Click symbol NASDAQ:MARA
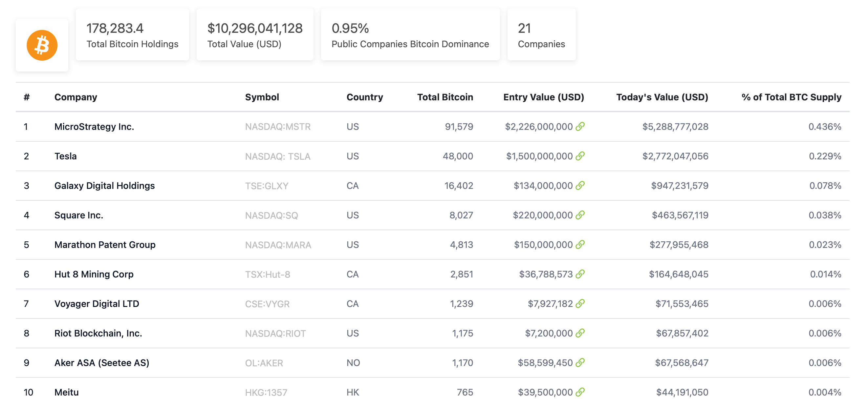Screen dimensions: 868x406 pyautogui.click(x=278, y=245)
